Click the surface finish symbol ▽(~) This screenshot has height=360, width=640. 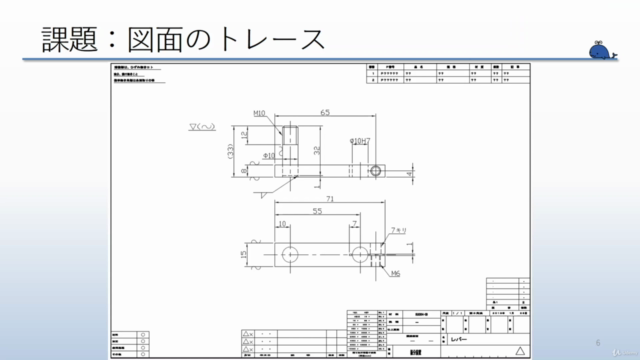[x=202, y=127]
